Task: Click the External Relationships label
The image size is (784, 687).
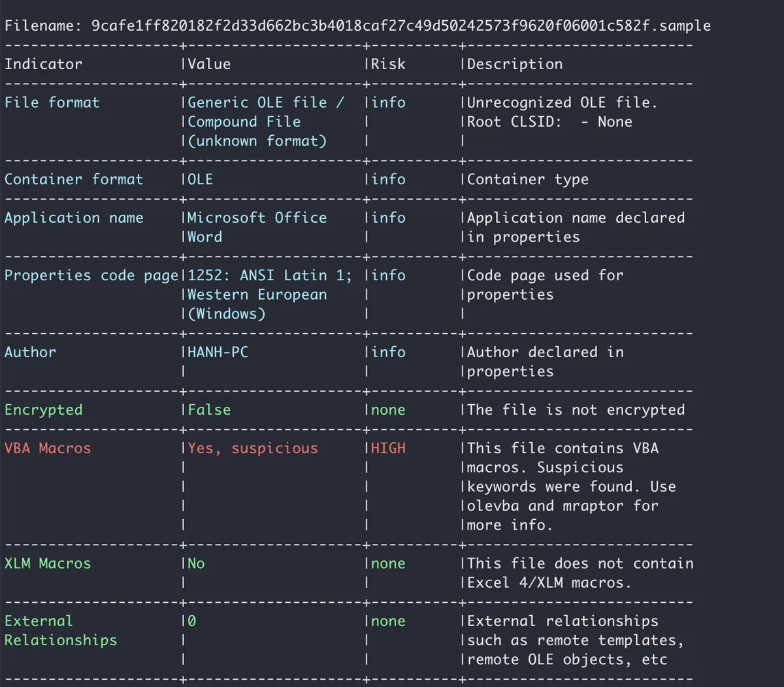Action: pos(60,631)
